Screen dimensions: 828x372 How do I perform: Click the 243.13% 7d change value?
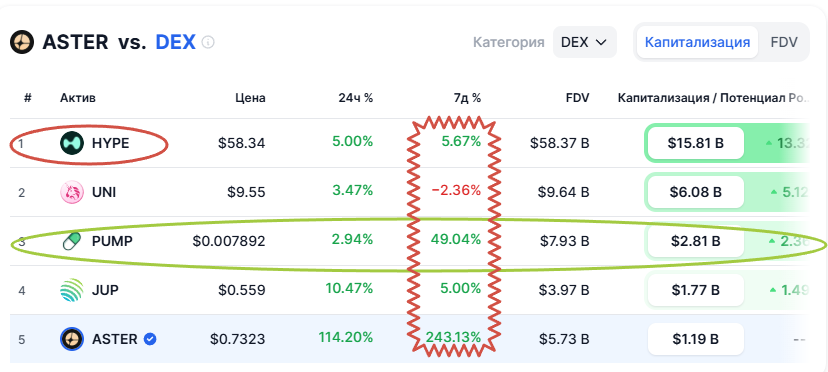click(x=454, y=337)
